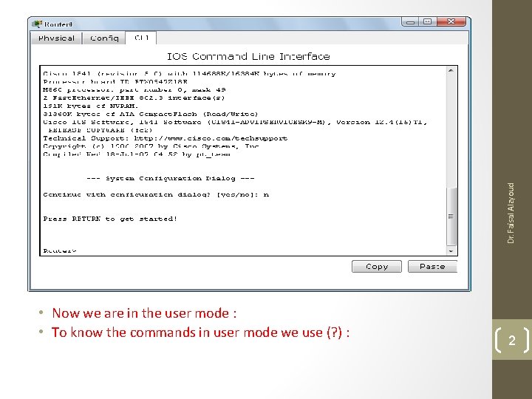Click the terminal scrollbar down arrow
The width and height of the screenshot is (532, 399).
tap(451, 251)
